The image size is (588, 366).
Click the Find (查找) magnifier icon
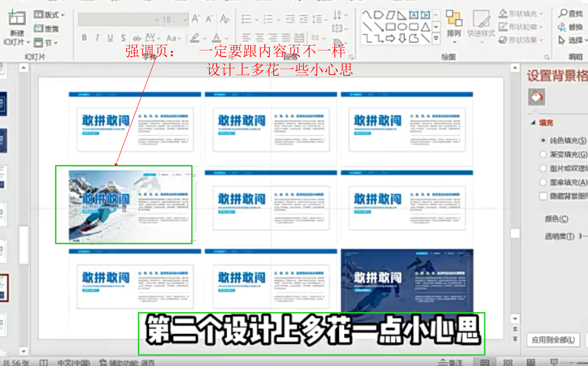[x=563, y=14]
